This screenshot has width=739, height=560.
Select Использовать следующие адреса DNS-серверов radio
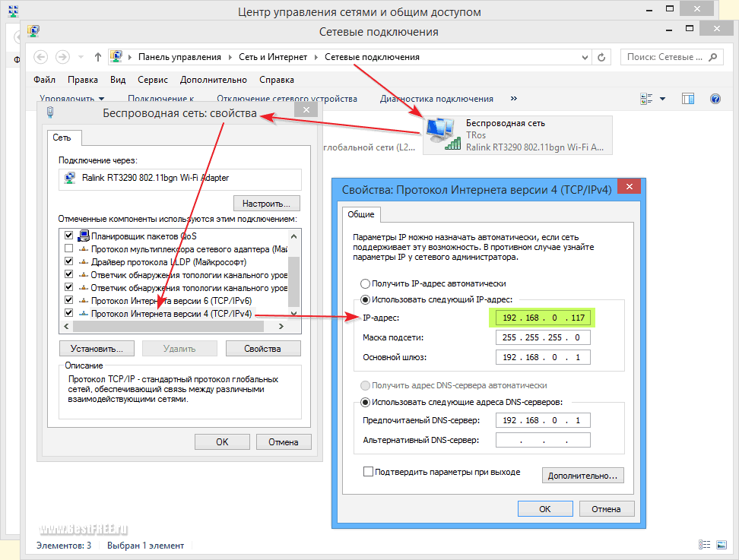pyautogui.click(x=365, y=403)
